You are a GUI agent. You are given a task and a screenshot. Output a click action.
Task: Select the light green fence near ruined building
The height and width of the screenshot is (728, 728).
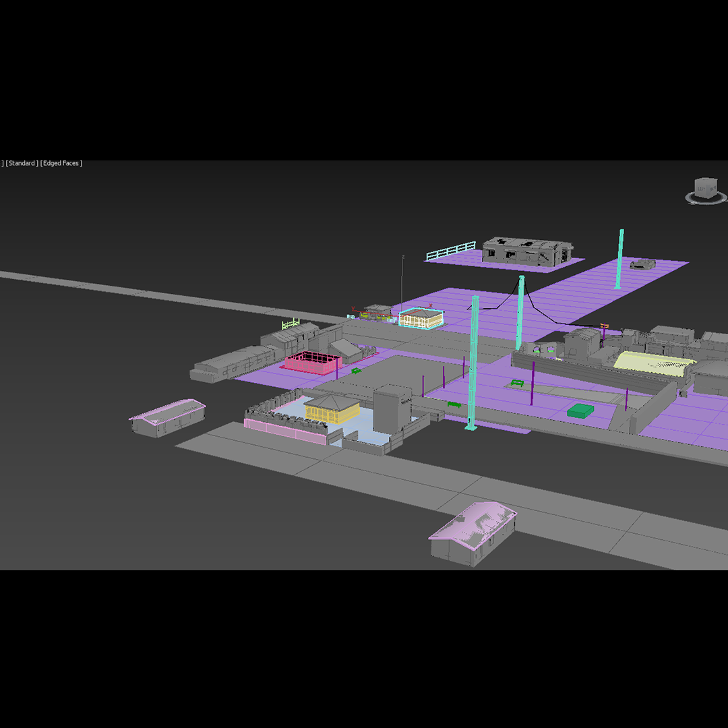coord(450,251)
